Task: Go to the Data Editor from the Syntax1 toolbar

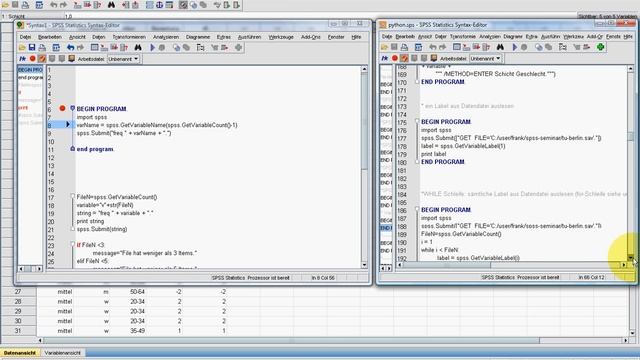Action: pyautogui.click(x=94, y=48)
